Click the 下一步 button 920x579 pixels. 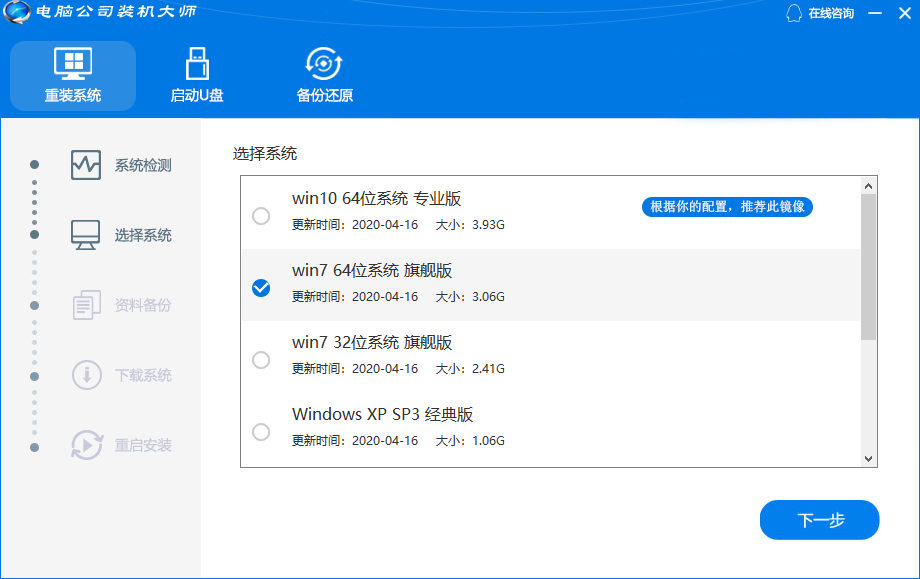coord(819,520)
